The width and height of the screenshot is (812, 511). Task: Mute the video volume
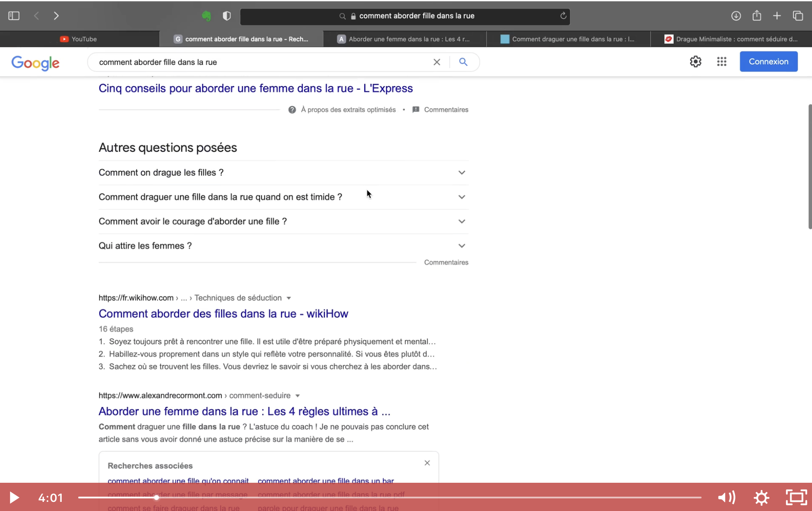point(726,498)
